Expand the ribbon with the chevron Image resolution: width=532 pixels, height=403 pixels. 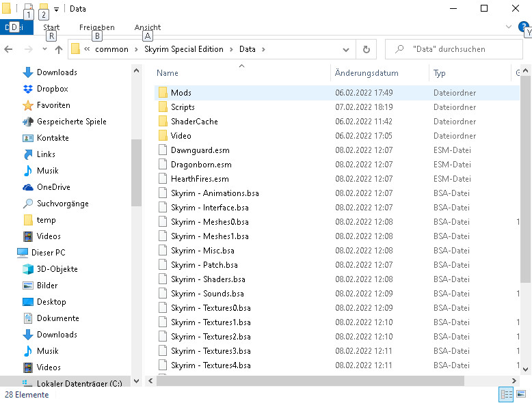tap(508, 27)
